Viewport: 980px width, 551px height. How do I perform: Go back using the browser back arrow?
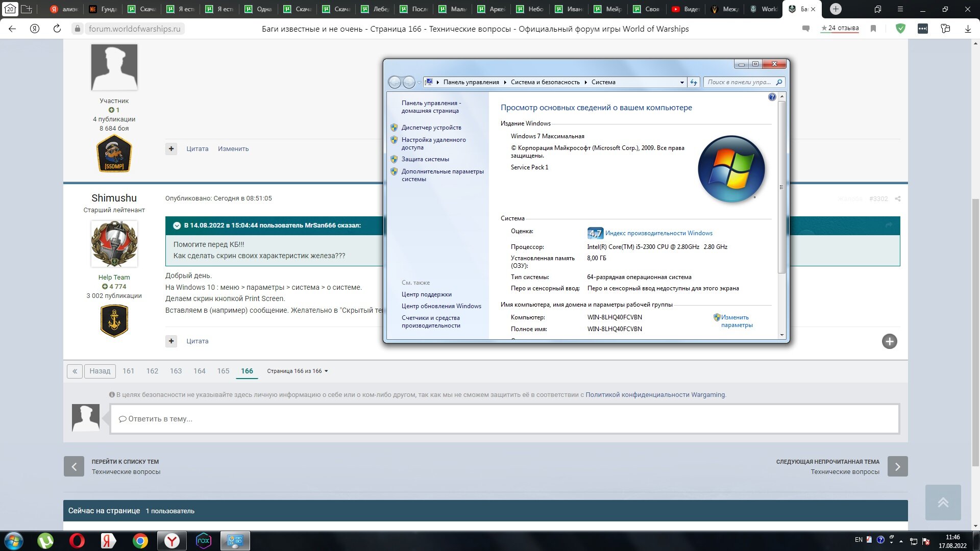(12, 29)
